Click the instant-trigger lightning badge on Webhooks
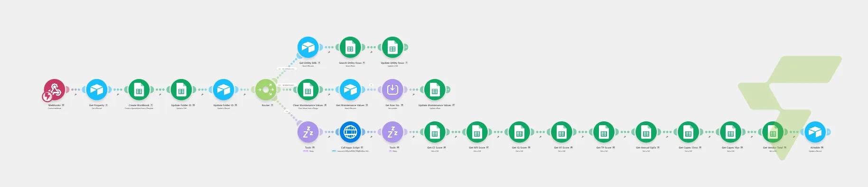The width and height of the screenshot is (868, 187). point(47,97)
